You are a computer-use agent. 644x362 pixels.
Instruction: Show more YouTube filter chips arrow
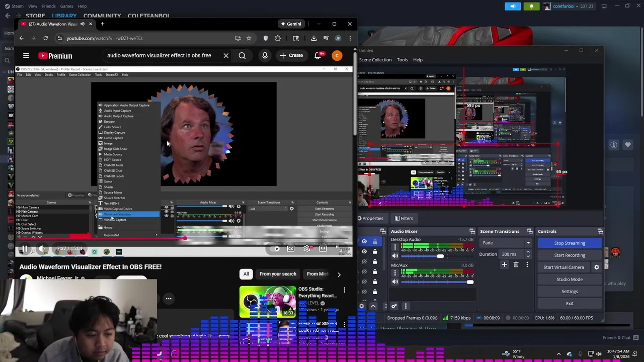pyautogui.click(x=339, y=274)
